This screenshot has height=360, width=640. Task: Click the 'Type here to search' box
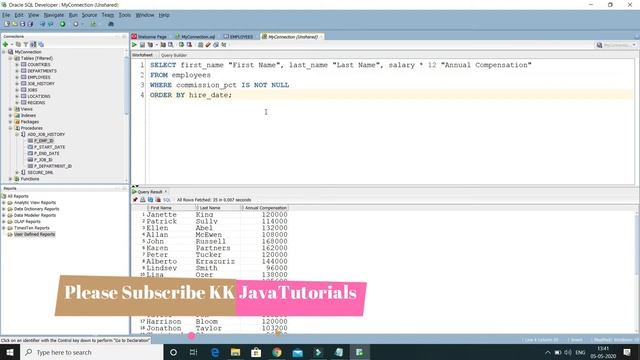click(92, 352)
